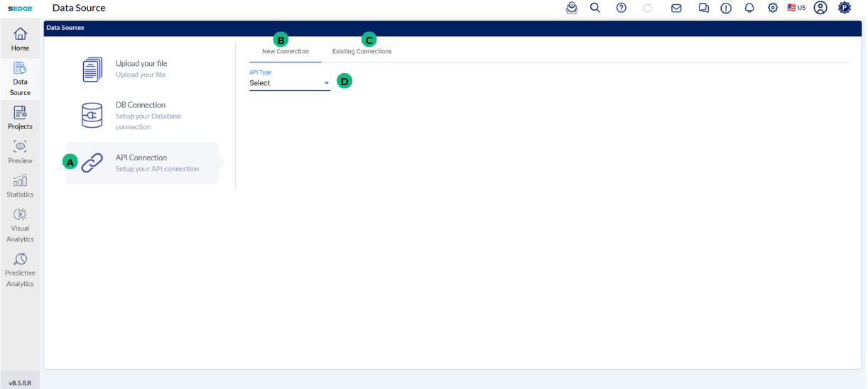Open the settings gear icon

[x=773, y=8]
